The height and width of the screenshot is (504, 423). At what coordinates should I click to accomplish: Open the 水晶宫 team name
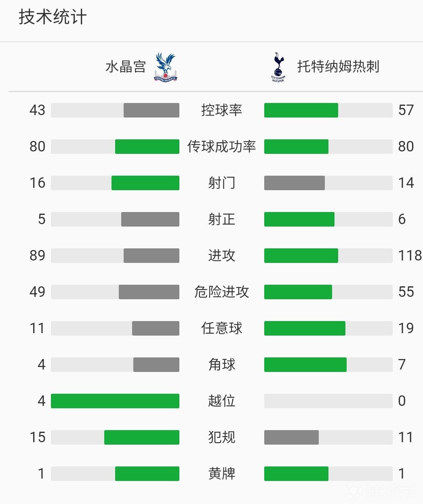(126, 67)
